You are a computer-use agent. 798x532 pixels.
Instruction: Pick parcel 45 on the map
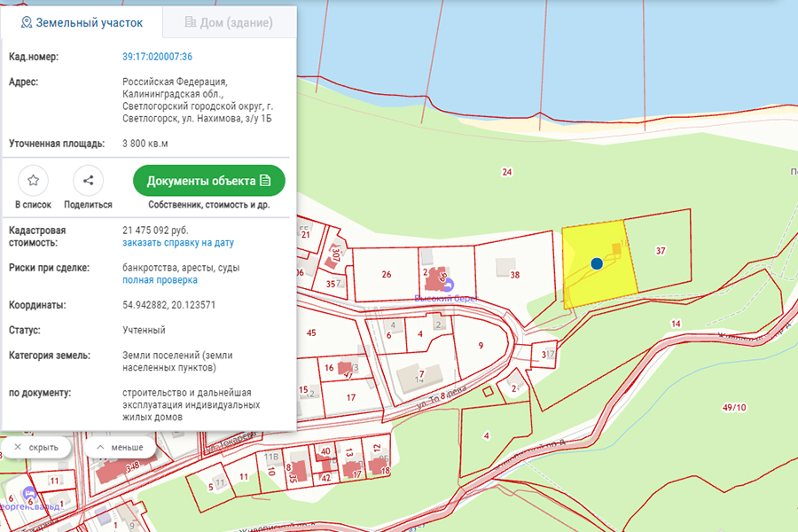(x=310, y=332)
